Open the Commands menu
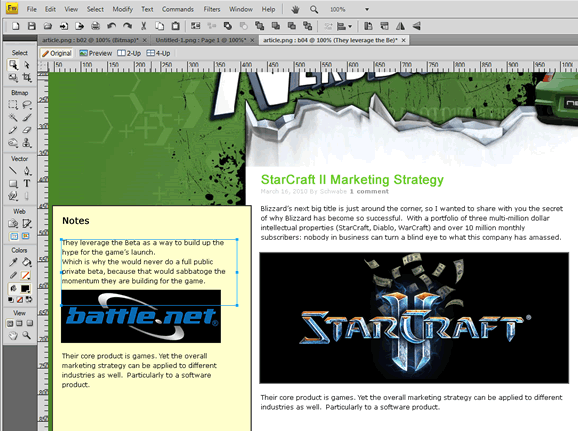Screen dimensions: 578x431 (x=178, y=9)
